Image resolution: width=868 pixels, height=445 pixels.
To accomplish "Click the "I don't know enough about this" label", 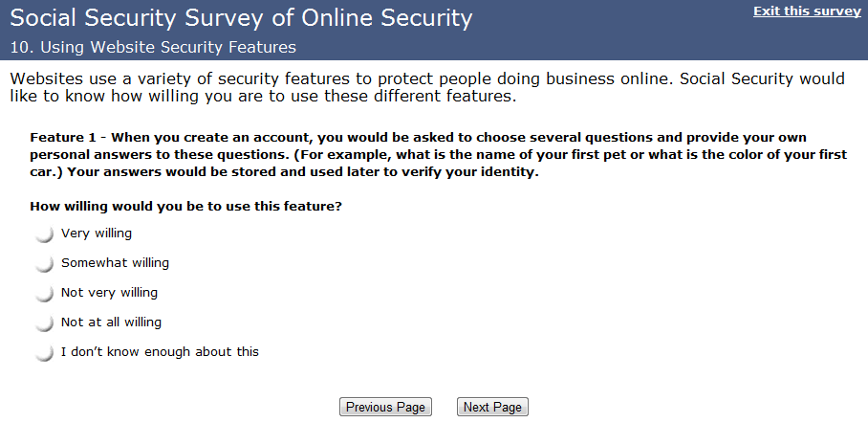I will (160, 351).
